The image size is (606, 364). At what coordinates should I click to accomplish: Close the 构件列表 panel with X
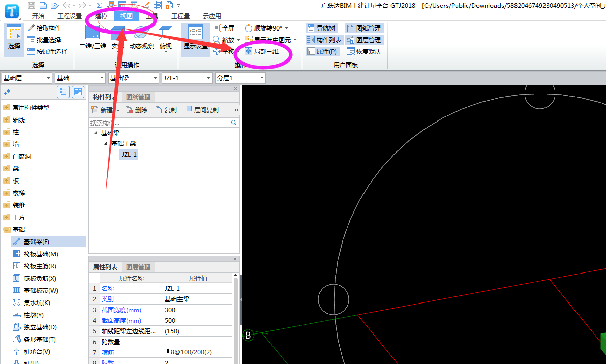pyautogui.click(x=235, y=89)
